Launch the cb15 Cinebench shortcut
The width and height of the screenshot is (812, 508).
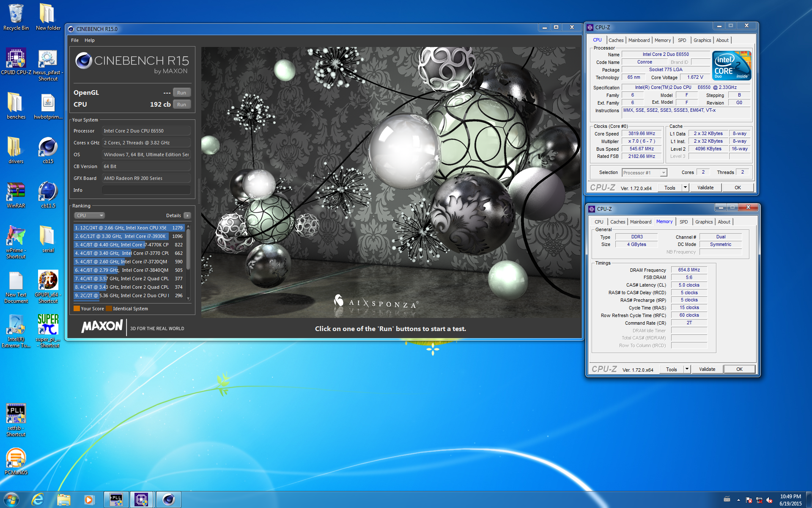pos(48,150)
